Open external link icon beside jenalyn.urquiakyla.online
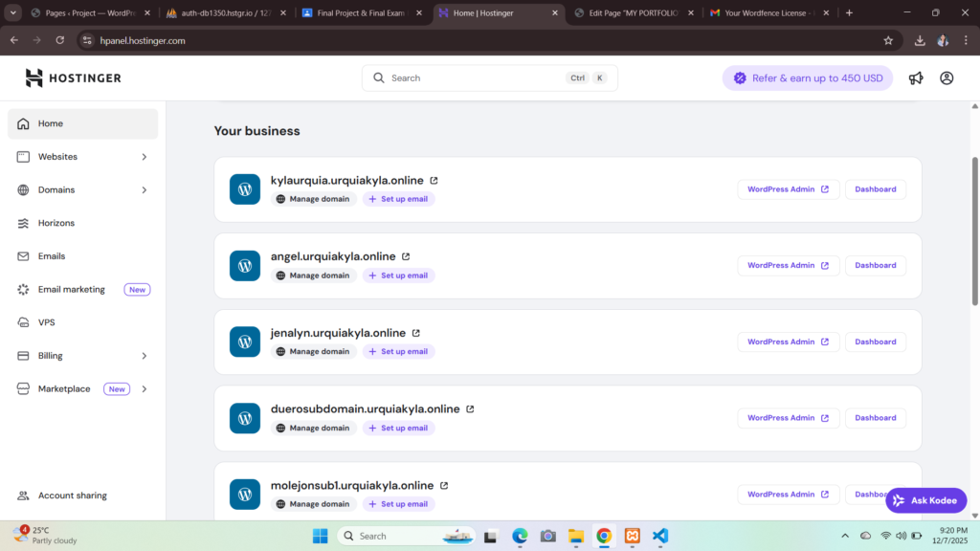980x551 pixels. pyautogui.click(x=416, y=333)
